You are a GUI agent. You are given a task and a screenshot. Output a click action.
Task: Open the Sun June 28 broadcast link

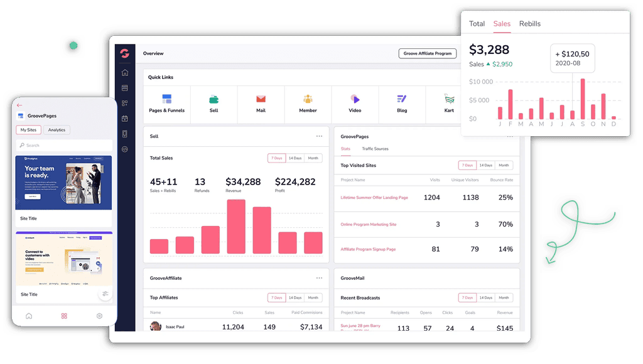pos(360,327)
